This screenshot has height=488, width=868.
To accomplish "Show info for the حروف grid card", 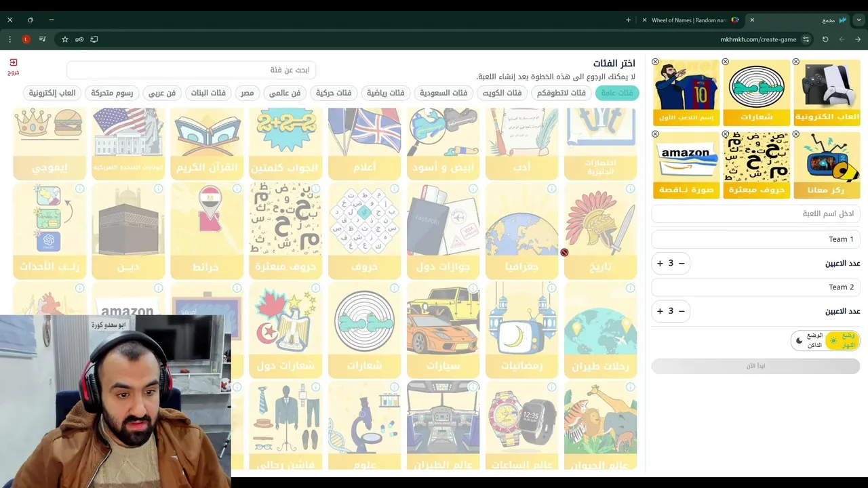I will click(x=395, y=188).
